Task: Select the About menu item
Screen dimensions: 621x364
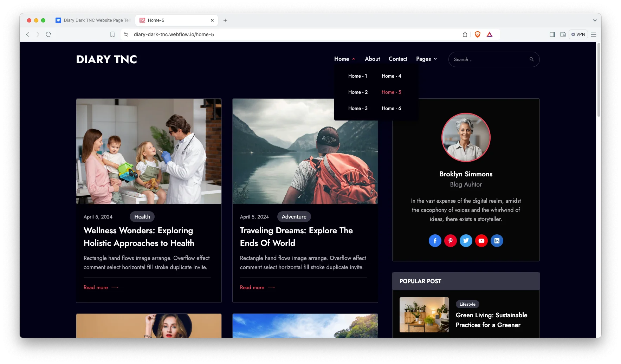Action: point(372,59)
